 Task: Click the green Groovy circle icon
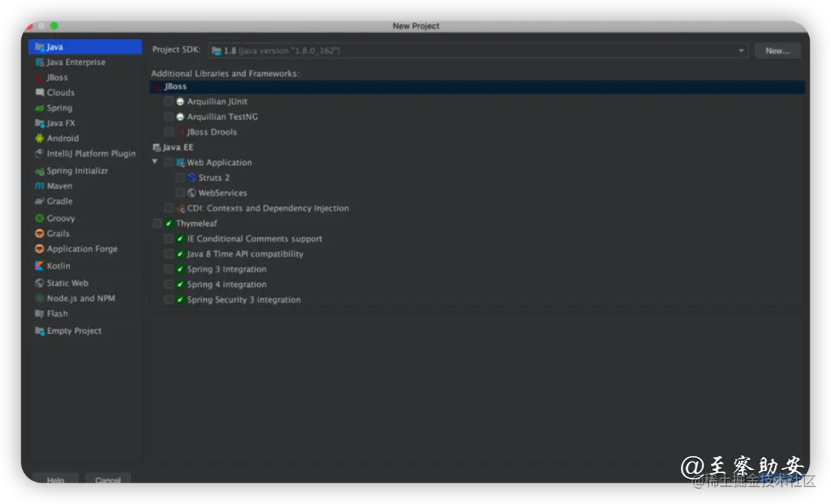coord(39,219)
